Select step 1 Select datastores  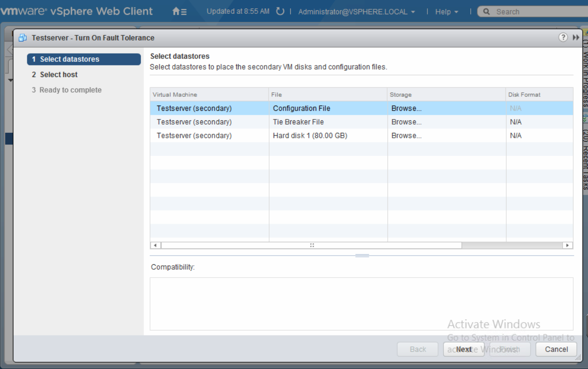tap(84, 59)
